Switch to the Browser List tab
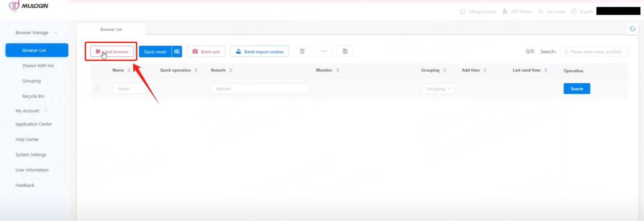Screen dimensions: 644x221 tap(111, 29)
